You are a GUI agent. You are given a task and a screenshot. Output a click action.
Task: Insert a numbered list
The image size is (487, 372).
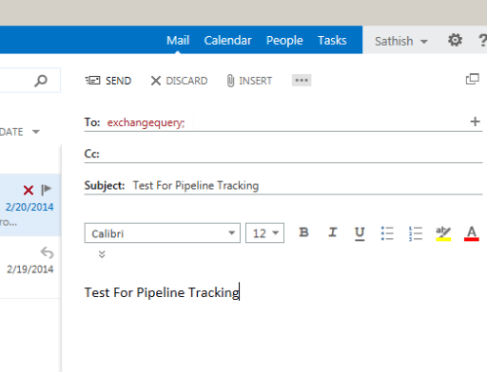coord(415,233)
